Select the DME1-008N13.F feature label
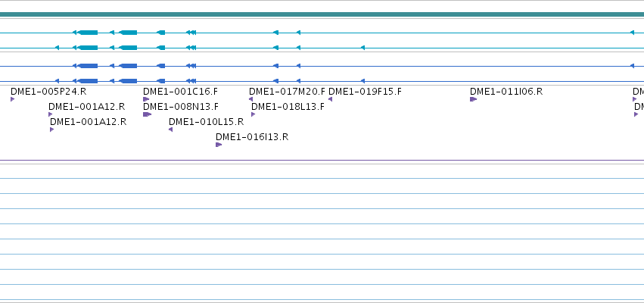Image resolution: width=644 pixels, height=303 pixels. point(181,107)
